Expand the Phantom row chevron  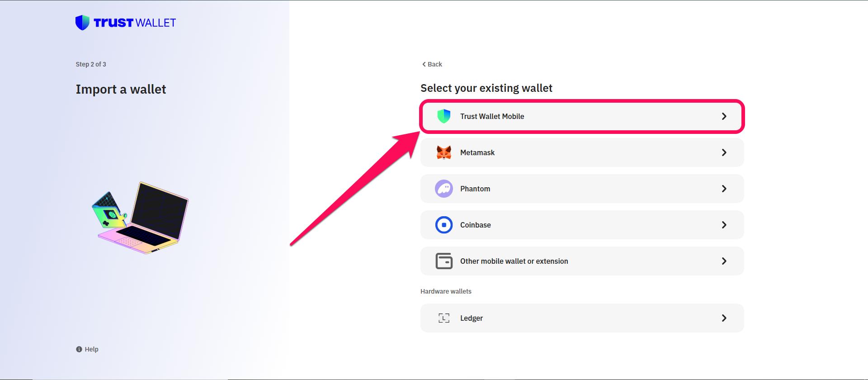coord(724,189)
